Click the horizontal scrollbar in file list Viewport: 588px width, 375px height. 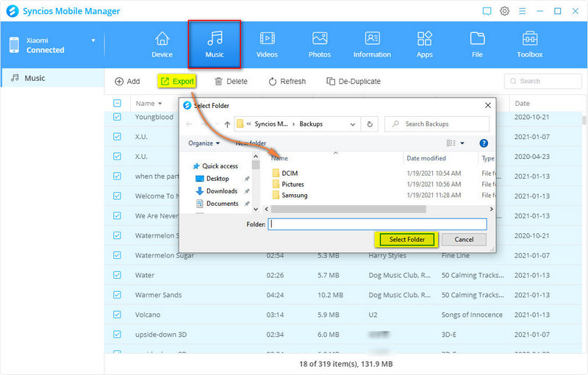[348, 209]
